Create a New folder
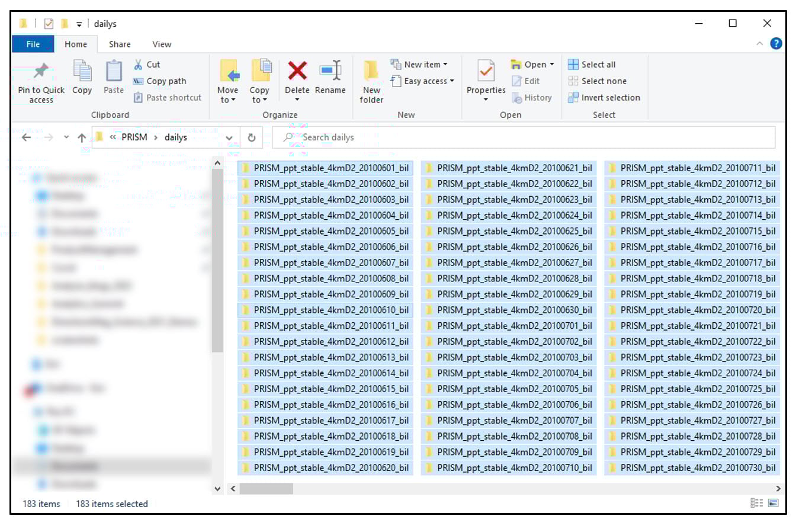This screenshot has height=532, width=796. click(x=371, y=82)
